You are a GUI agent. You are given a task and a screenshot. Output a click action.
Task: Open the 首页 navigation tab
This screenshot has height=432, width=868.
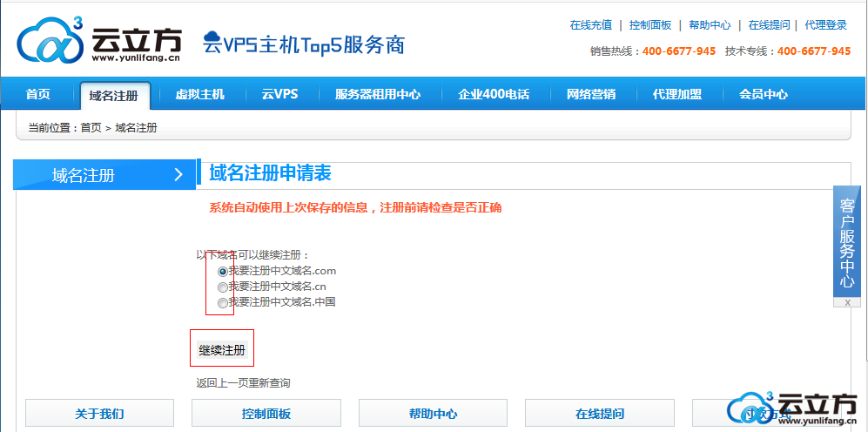coord(37,94)
